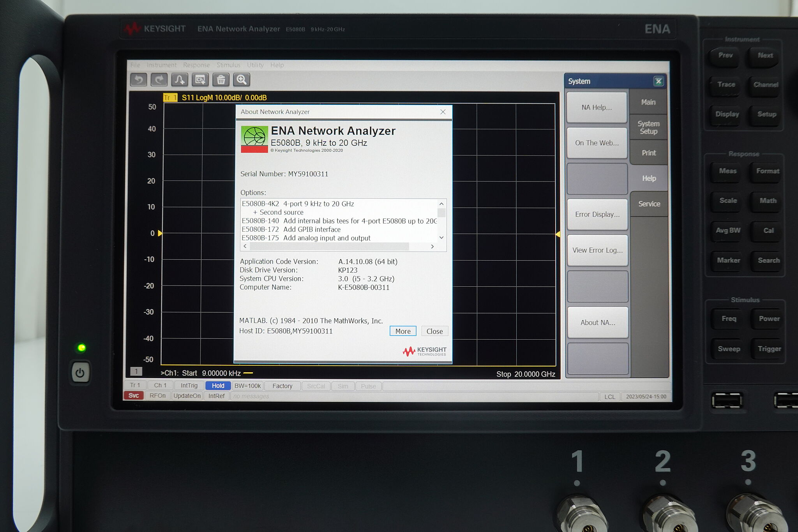Click the More button in About dialog
This screenshot has height=532, width=798.
point(403,331)
